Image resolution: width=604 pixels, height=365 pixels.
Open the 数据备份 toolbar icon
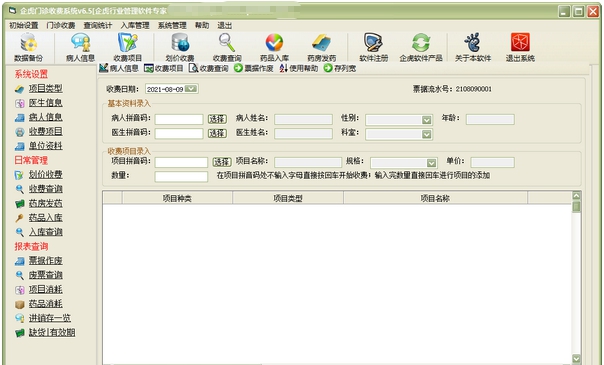click(x=29, y=47)
